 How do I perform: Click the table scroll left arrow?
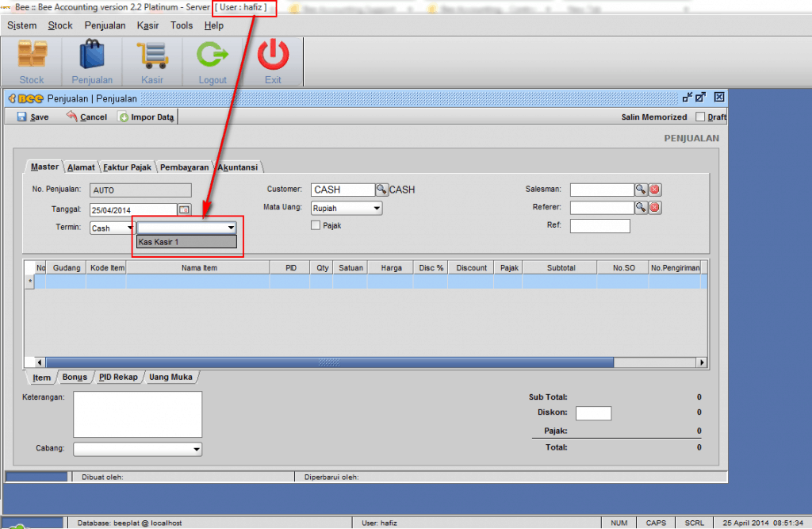tap(40, 362)
